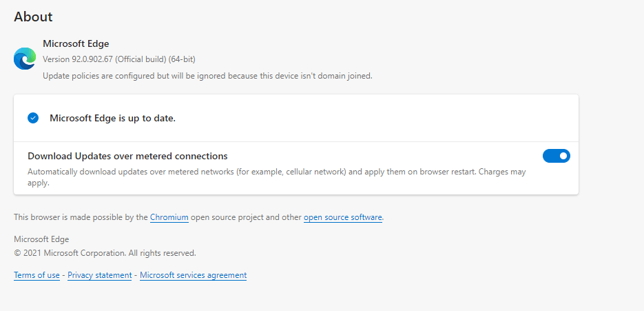This screenshot has width=644, height=311.
Task: Click the 2021 Microsoft Corporation copyright text
Action: coord(105,253)
